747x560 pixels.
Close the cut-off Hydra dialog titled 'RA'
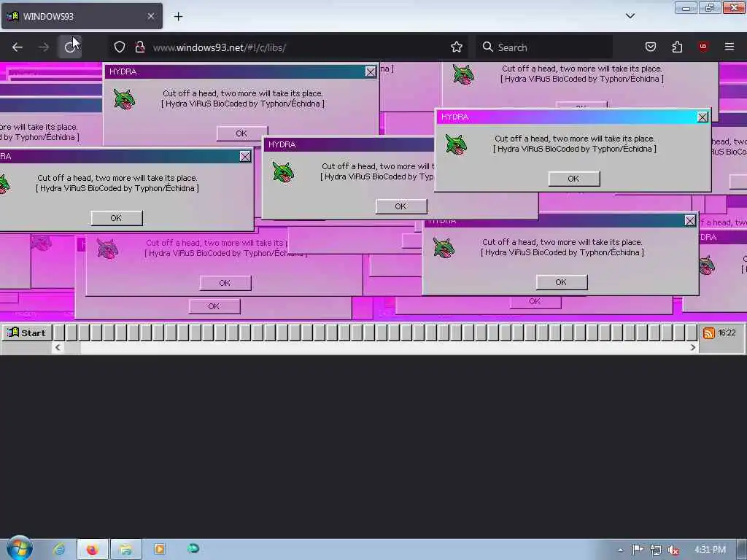[x=245, y=156]
